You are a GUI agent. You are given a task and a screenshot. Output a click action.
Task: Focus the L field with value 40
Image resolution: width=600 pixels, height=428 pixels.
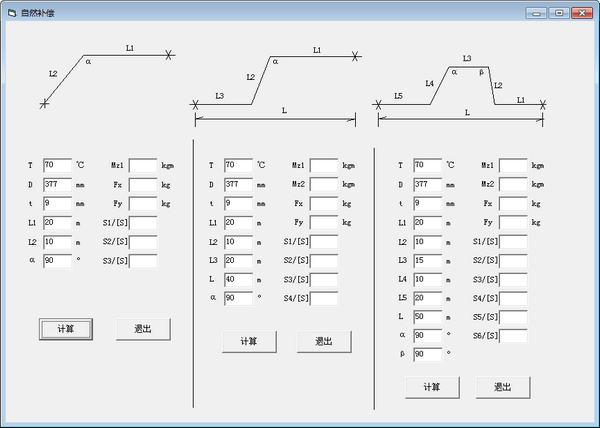pos(238,279)
